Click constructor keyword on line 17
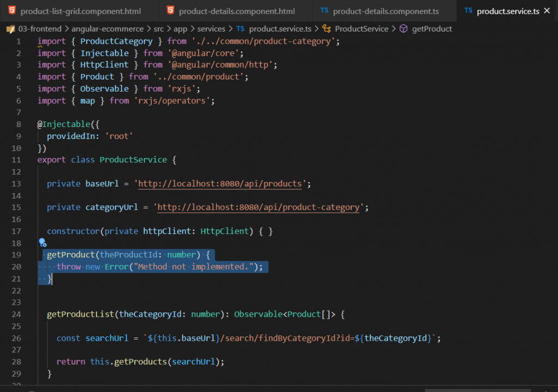Viewport: 558px width, 392px height. pos(74,231)
